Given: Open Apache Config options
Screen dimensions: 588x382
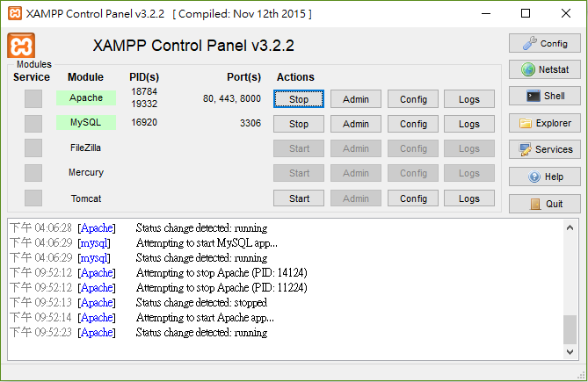Looking at the screenshot, I should tap(413, 99).
